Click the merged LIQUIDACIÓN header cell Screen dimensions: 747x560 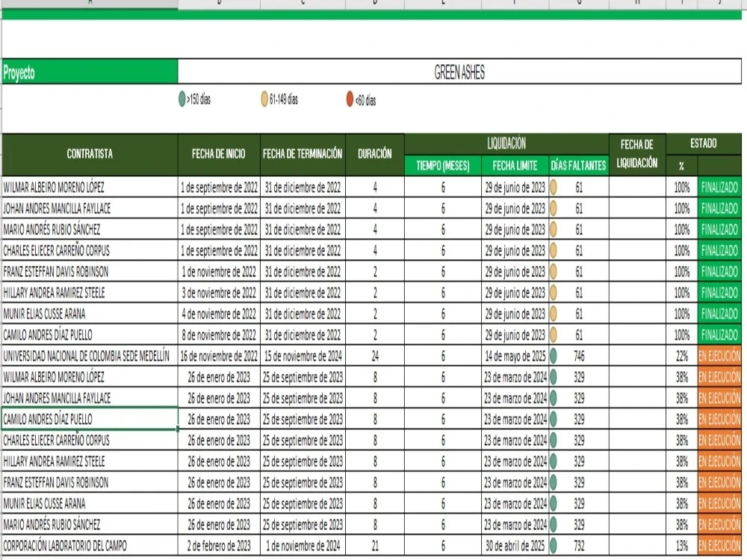tap(506, 144)
